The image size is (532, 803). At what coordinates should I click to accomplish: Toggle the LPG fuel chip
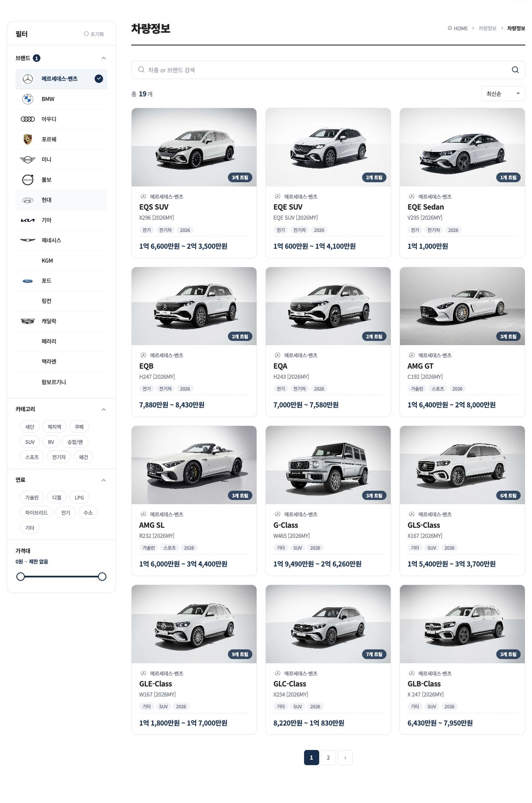click(x=79, y=497)
